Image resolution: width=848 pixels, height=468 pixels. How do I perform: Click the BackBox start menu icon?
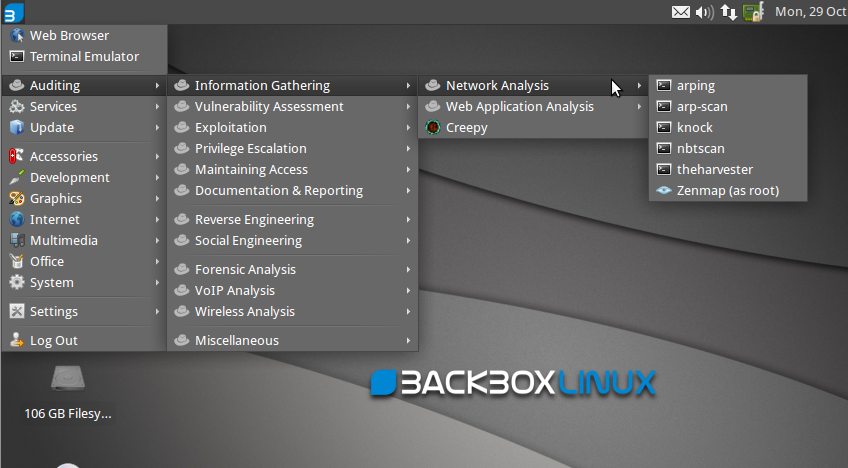point(13,12)
